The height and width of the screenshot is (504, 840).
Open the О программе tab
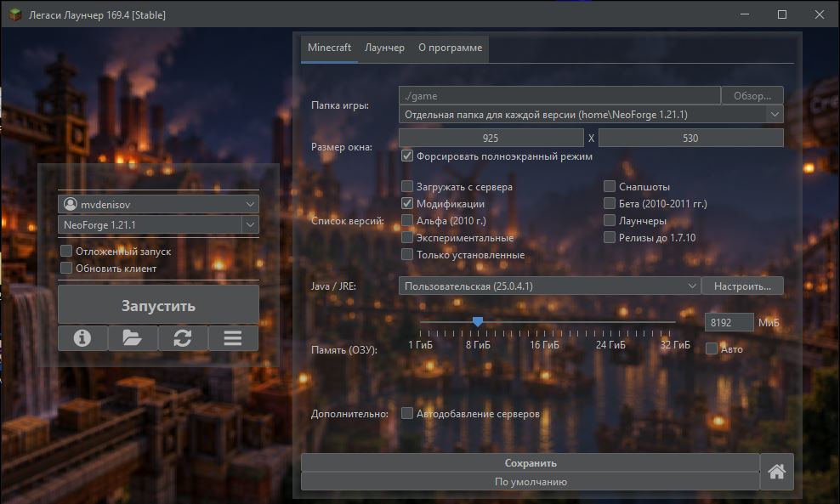(450, 48)
